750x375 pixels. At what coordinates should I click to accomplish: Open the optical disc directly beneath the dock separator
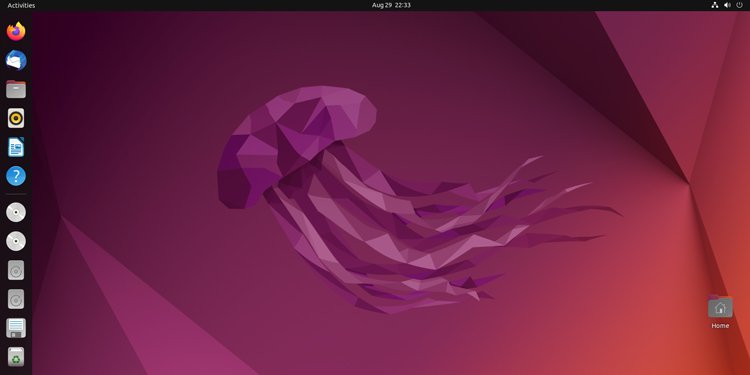click(x=16, y=212)
